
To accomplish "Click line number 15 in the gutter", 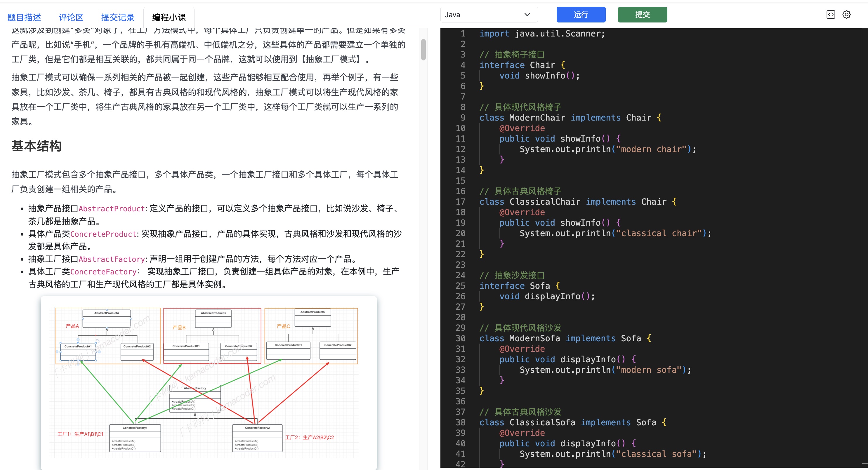I will click(x=460, y=181).
